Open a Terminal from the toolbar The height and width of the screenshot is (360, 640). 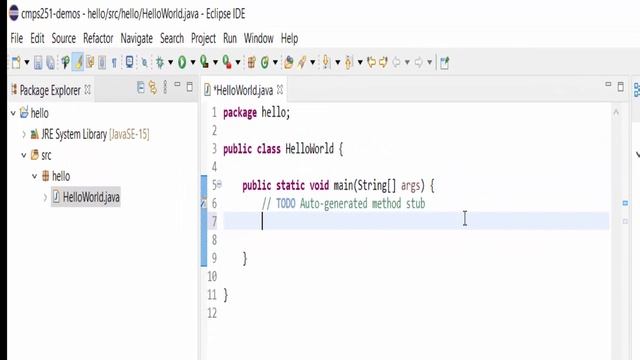pyautogui.click(x=129, y=62)
